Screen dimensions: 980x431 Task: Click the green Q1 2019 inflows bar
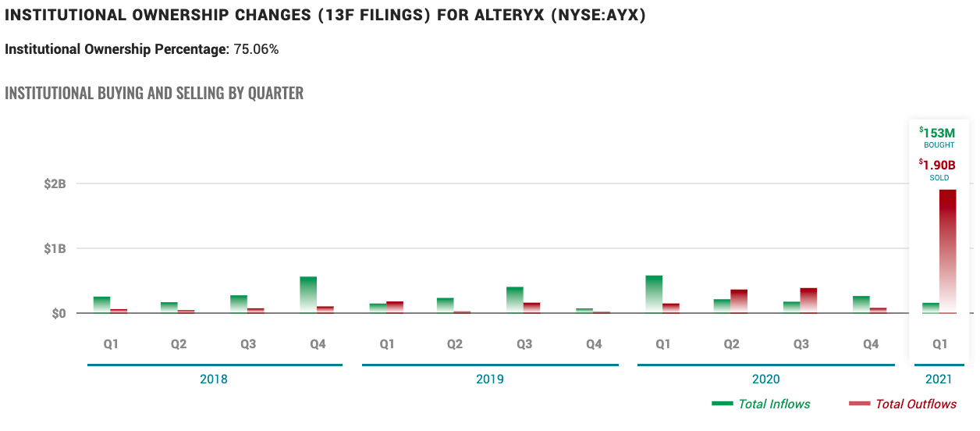pos(378,308)
